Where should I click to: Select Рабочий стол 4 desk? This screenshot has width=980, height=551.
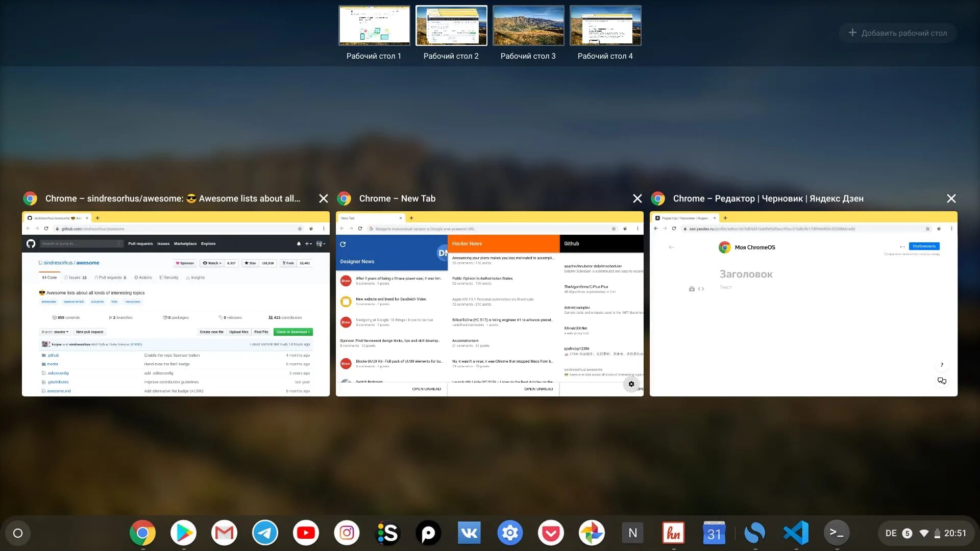click(x=605, y=26)
